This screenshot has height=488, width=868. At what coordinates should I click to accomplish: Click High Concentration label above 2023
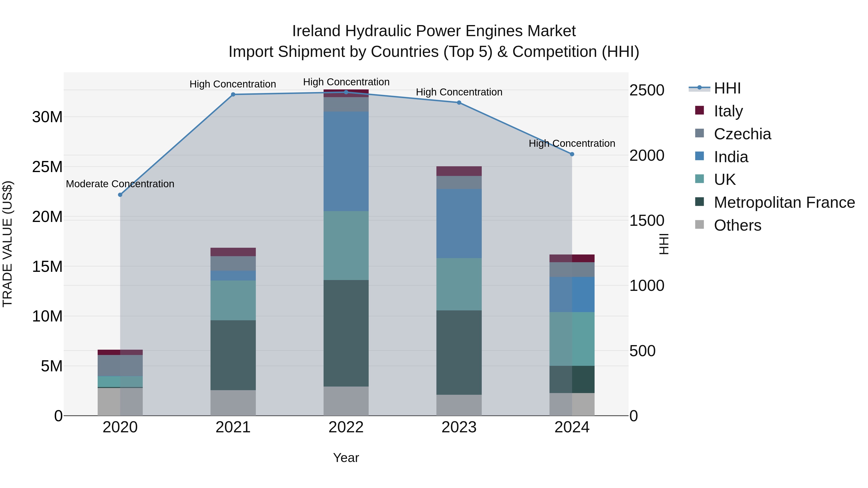pyautogui.click(x=459, y=92)
